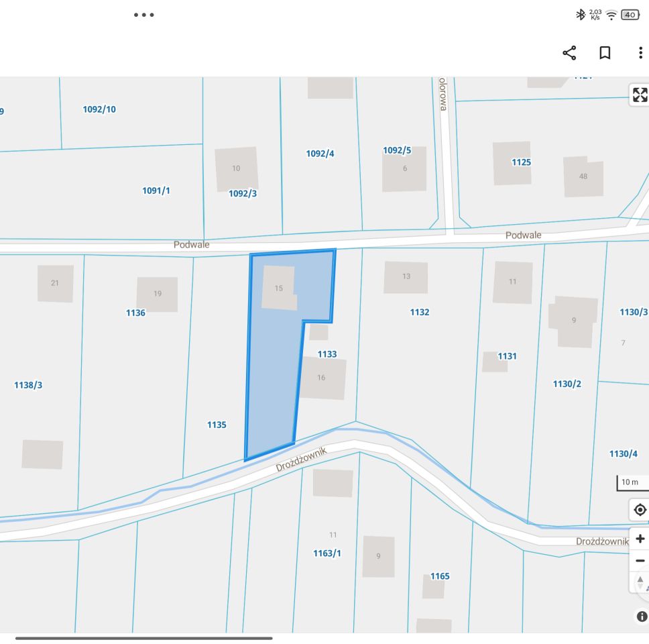Bookmark this parcel
Image resolution: width=649 pixels, height=644 pixels.
coord(605,53)
